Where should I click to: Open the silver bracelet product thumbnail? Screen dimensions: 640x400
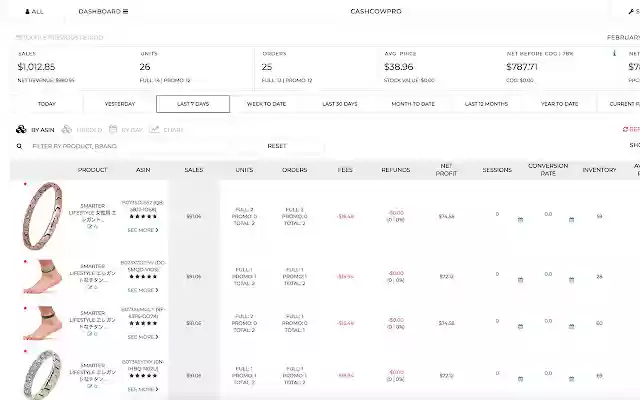pos(42,375)
